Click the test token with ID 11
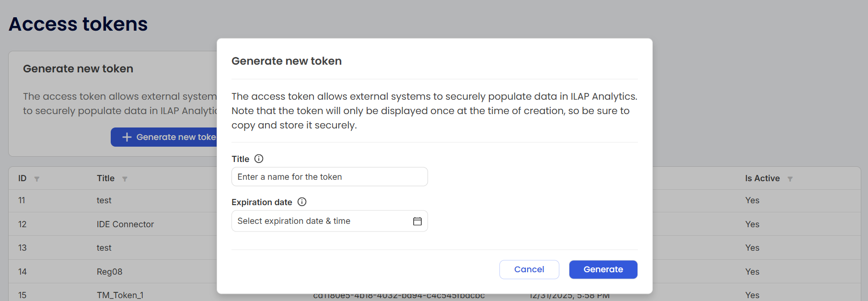Screen dimensions: 868x301 pyautogui.click(x=104, y=200)
